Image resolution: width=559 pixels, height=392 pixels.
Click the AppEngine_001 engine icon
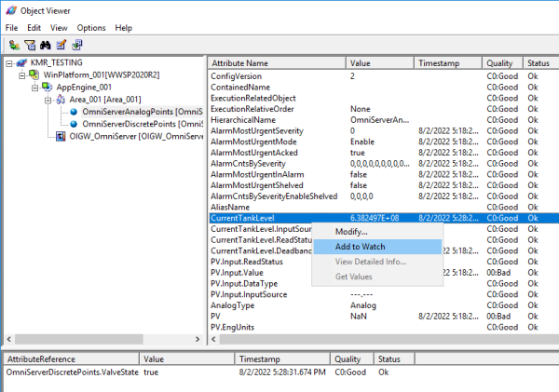(x=48, y=87)
